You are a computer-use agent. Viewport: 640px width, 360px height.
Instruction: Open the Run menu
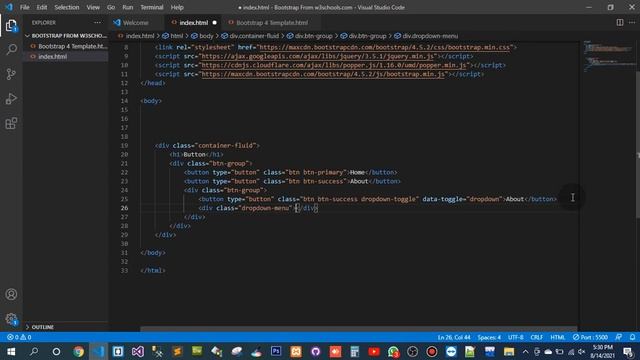pyautogui.click(x=127, y=7)
